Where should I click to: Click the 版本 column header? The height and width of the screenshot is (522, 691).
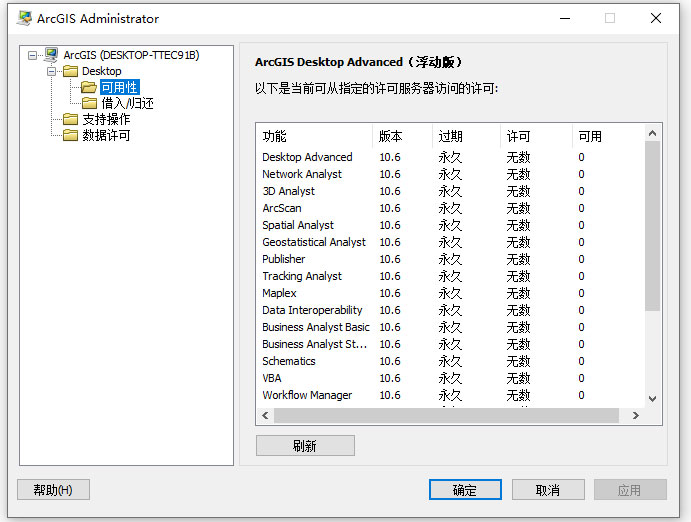click(402, 136)
